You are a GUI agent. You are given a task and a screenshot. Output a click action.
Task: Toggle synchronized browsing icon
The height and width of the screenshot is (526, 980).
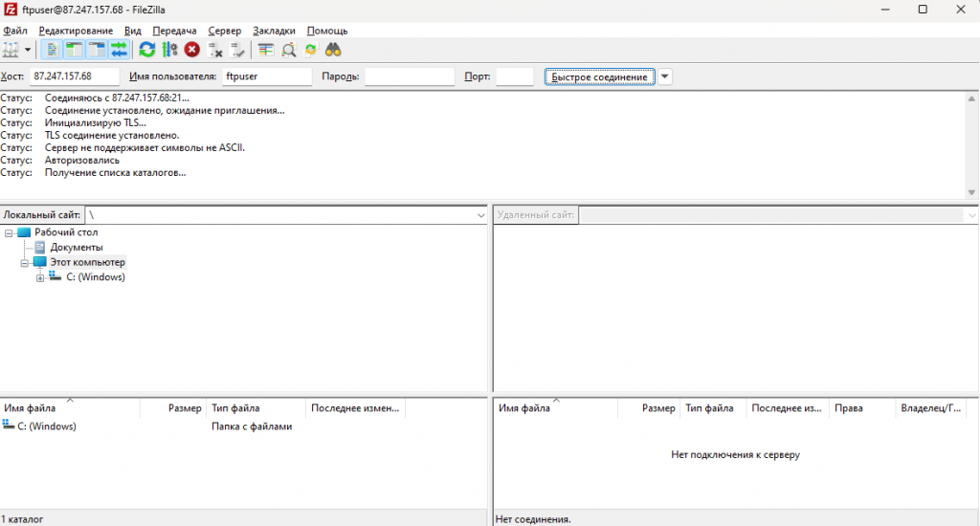pos(311,50)
